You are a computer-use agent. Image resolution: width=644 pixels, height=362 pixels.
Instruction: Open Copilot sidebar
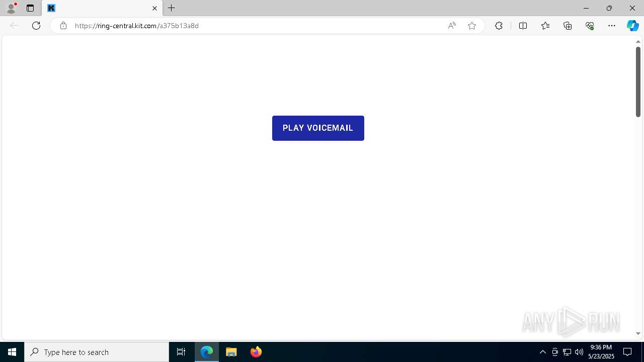632,26
